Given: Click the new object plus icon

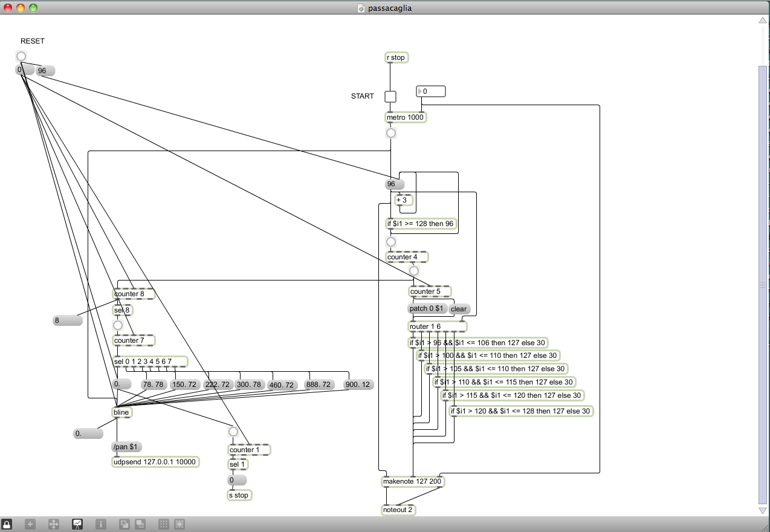Looking at the screenshot, I should (30, 524).
